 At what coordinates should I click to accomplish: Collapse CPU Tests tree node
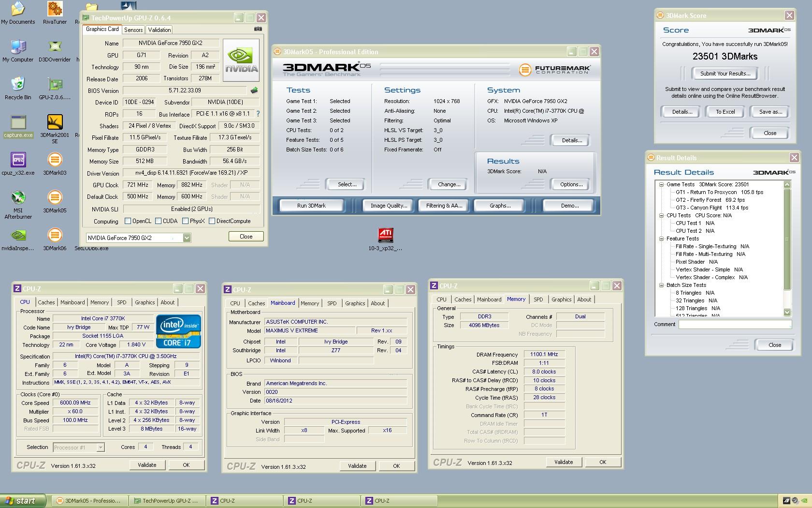click(661, 215)
